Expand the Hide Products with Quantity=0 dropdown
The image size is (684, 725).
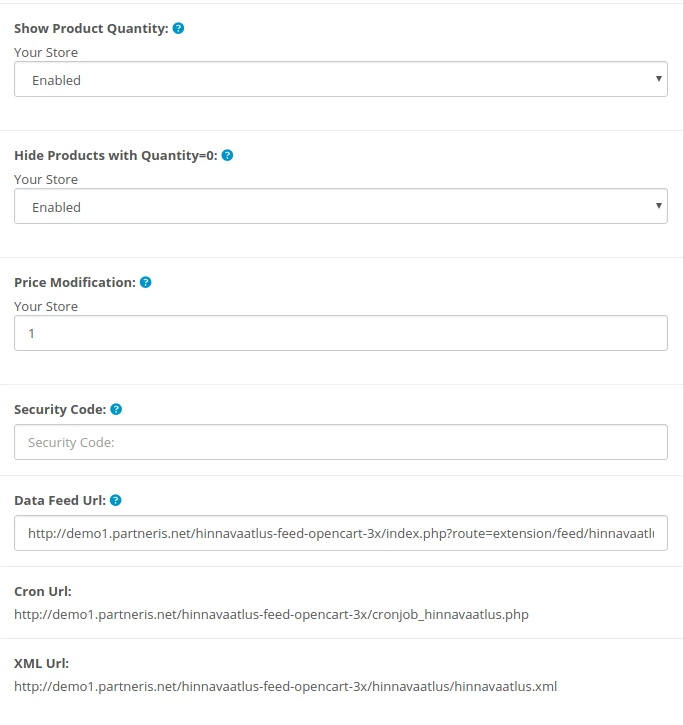341,207
